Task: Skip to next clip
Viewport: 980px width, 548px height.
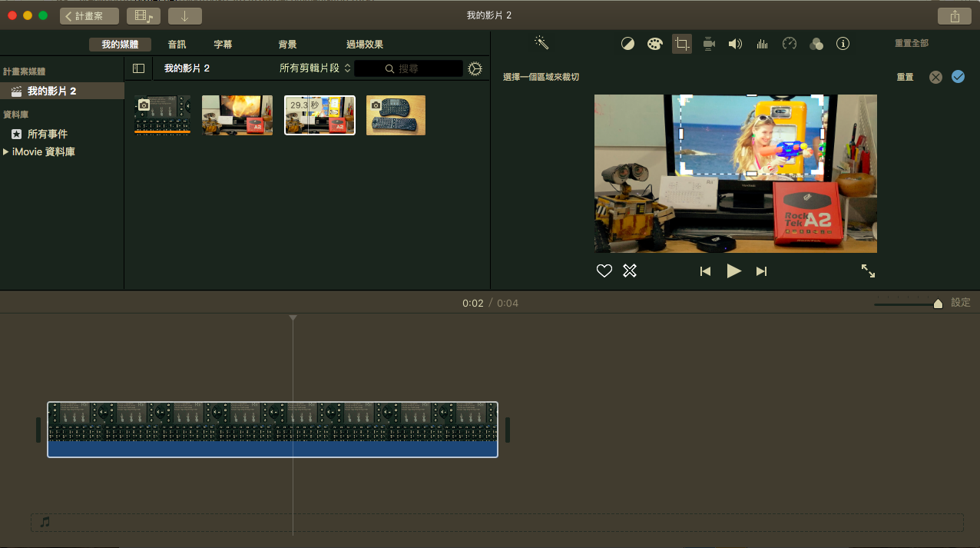Action: pyautogui.click(x=761, y=271)
